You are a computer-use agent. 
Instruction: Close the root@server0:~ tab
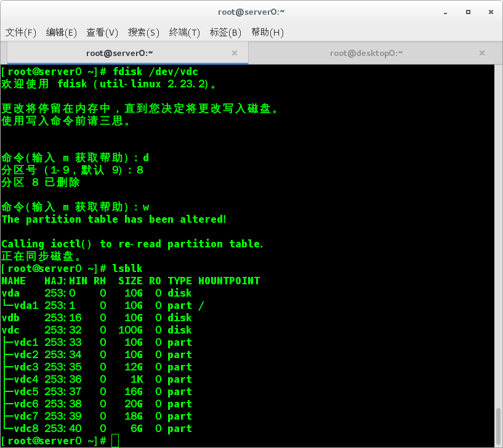pyautogui.click(x=235, y=53)
